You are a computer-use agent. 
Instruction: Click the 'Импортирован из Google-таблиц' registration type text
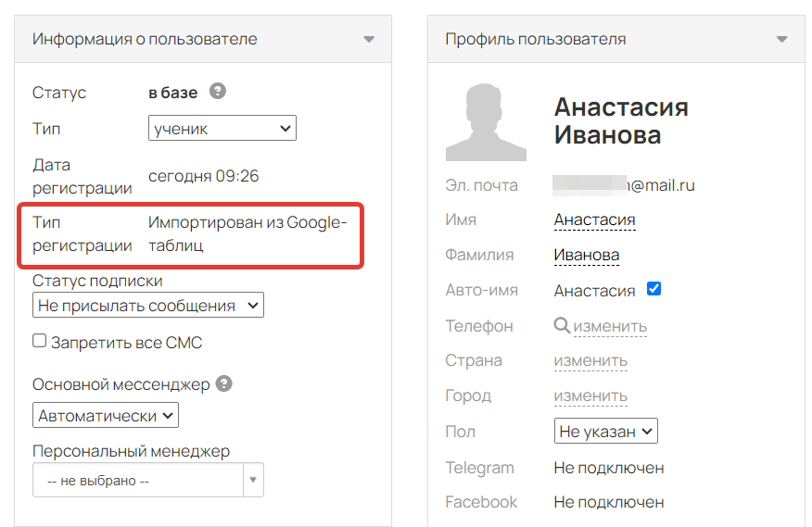247,233
